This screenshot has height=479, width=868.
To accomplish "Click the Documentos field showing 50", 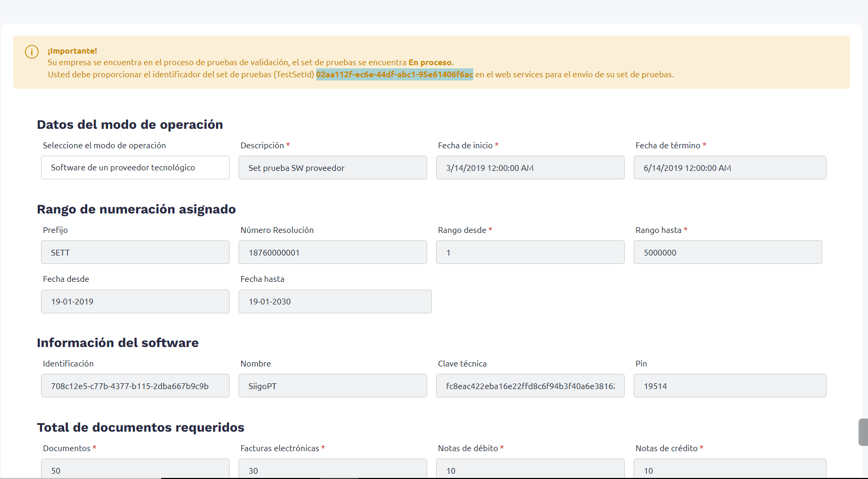I will tap(135, 468).
